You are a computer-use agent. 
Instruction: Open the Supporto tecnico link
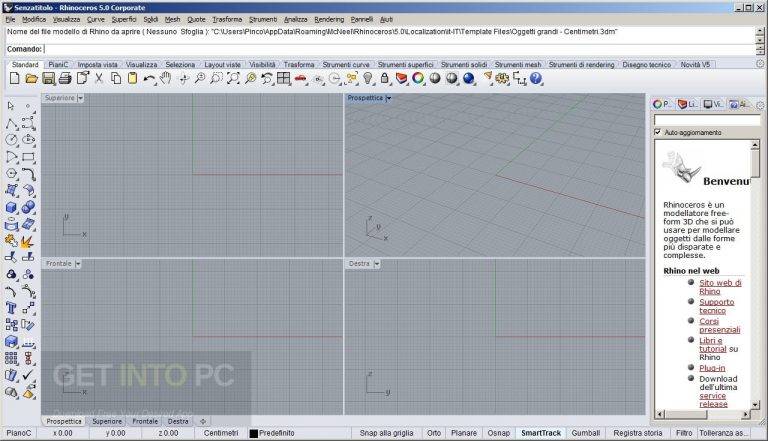717,306
